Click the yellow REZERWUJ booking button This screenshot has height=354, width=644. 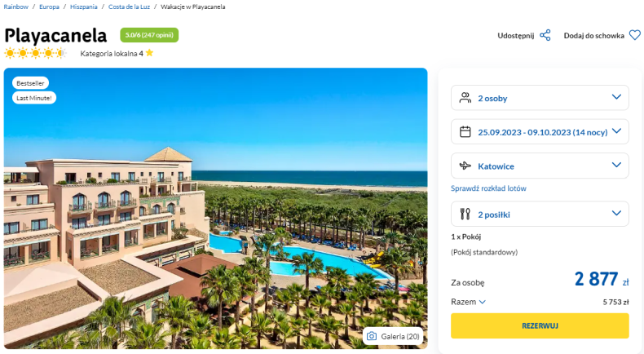click(540, 325)
